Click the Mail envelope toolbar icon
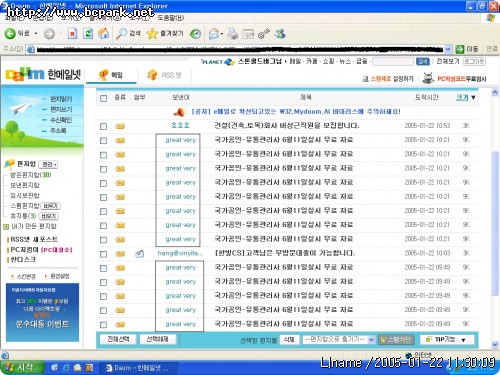500x375 pixels. pyautogui.click(x=214, y=34)
